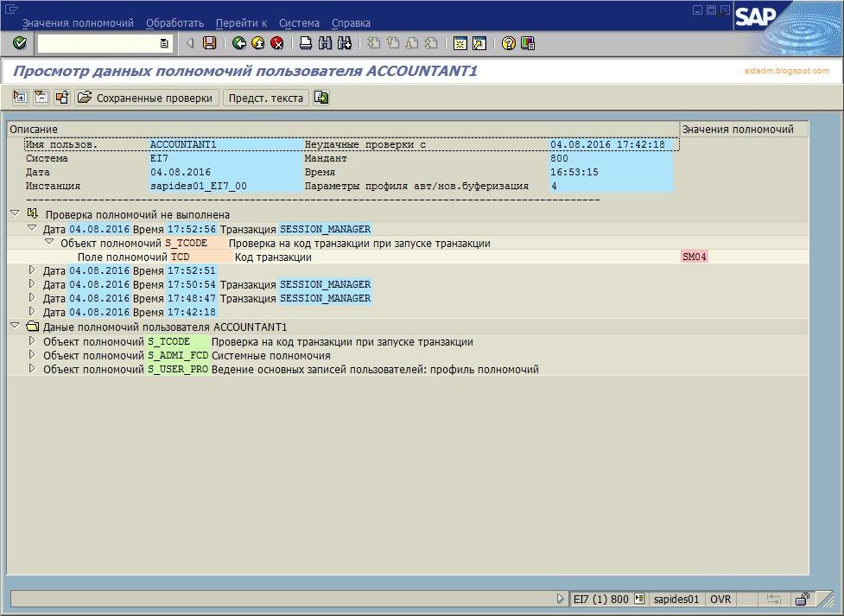
Task: Open the 'Справка' menu
Action: pyautogui.click(x=351, y=23)
